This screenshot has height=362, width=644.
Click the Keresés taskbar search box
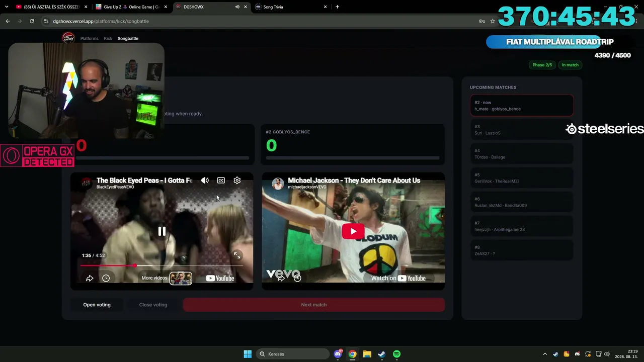[292, 354]
